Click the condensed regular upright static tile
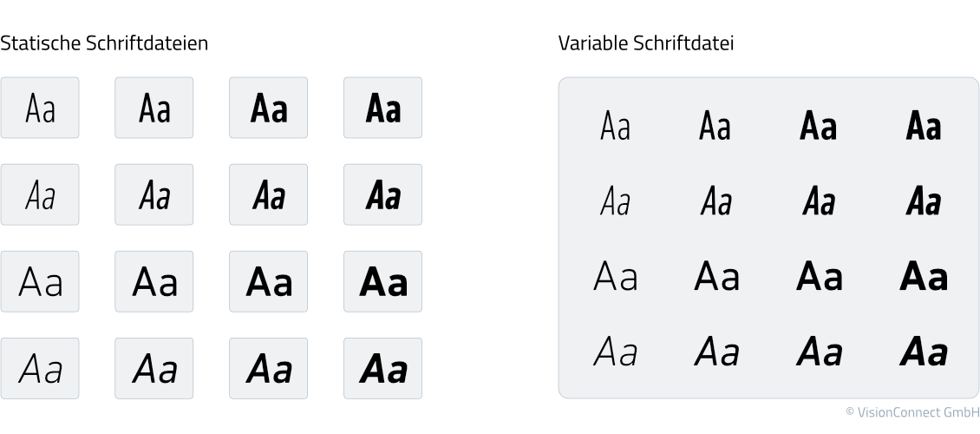 point(154,108)
